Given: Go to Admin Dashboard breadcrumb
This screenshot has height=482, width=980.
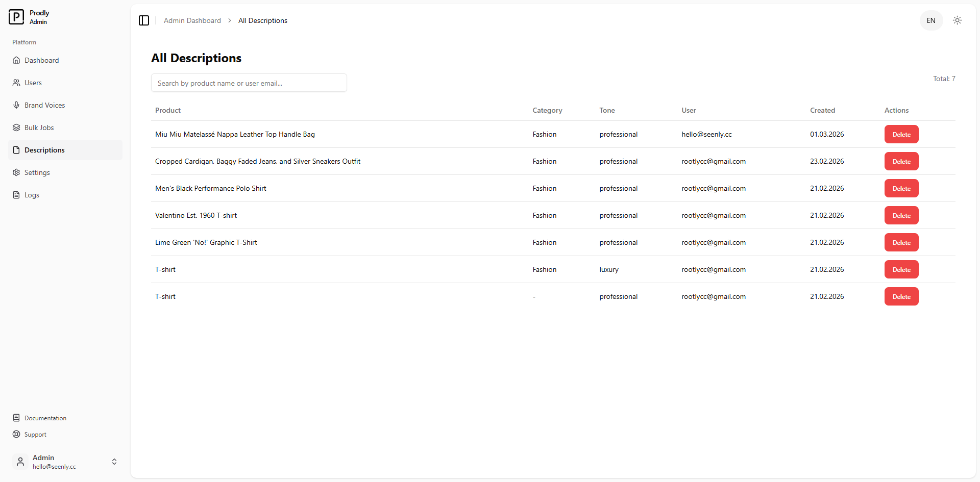Looking at the screenshot, I should point(192,20).
